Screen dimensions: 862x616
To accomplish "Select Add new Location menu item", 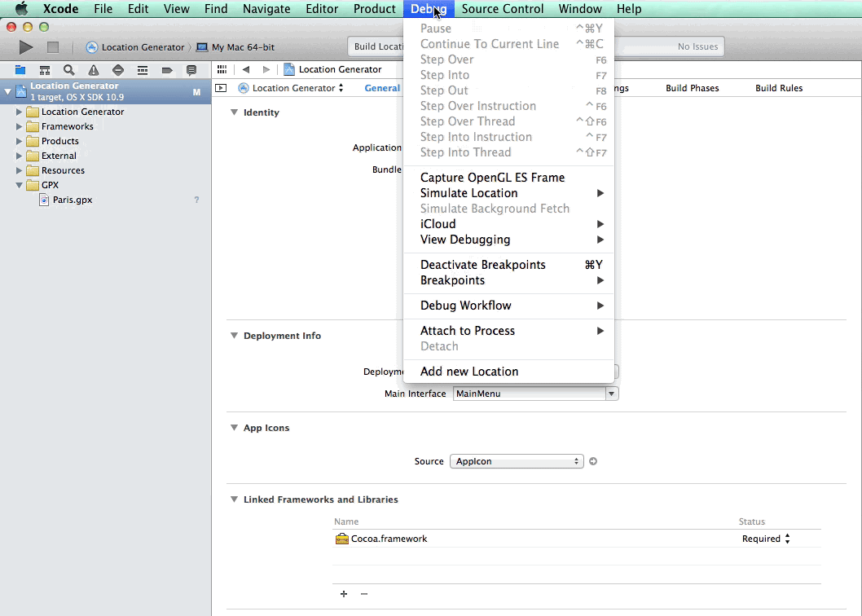I will click(x=508, y=372).
